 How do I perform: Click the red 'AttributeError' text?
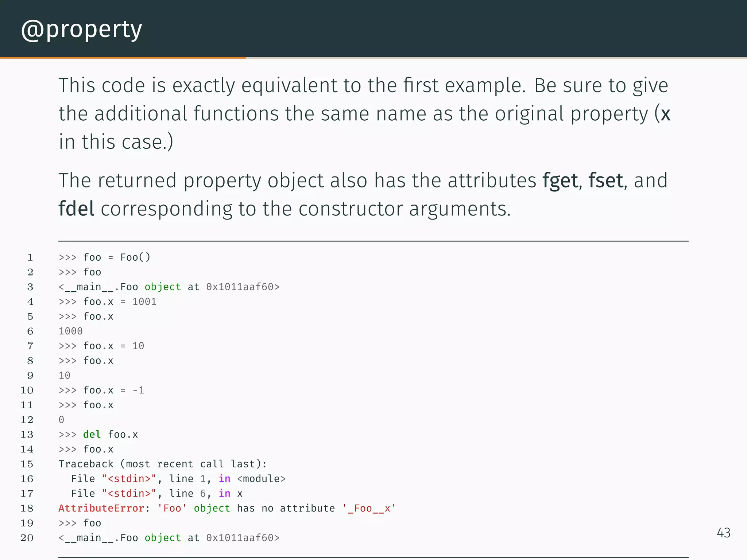click(x=101, y=508)
